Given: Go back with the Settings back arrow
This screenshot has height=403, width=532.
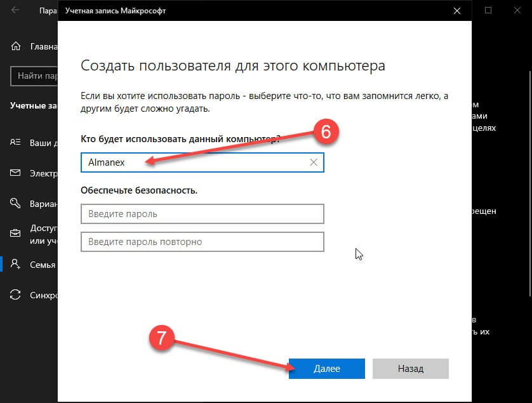Looking at the screenshot, I should tap(15, 10).
